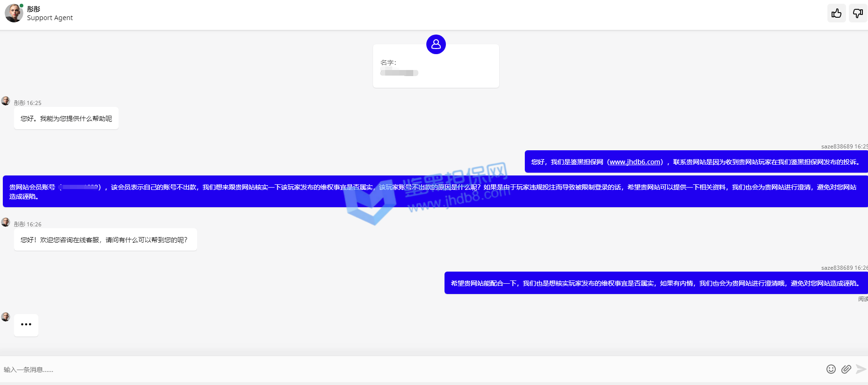The width and height of the screenshot is (868, 385).
Task: Click the agent message '欢迎您咨询在线客服'
Action: (x=105, y=240)
